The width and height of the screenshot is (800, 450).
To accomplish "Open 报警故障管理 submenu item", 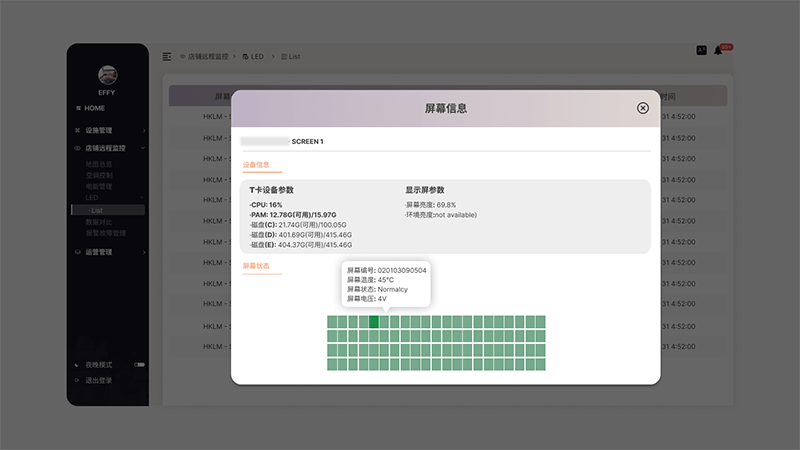I will tap(106, 233).
